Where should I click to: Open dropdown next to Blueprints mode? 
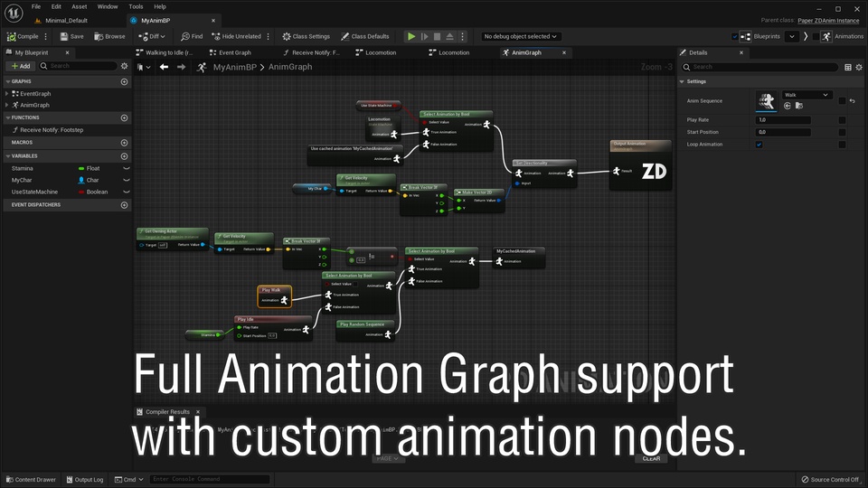[x=792, y=36]
